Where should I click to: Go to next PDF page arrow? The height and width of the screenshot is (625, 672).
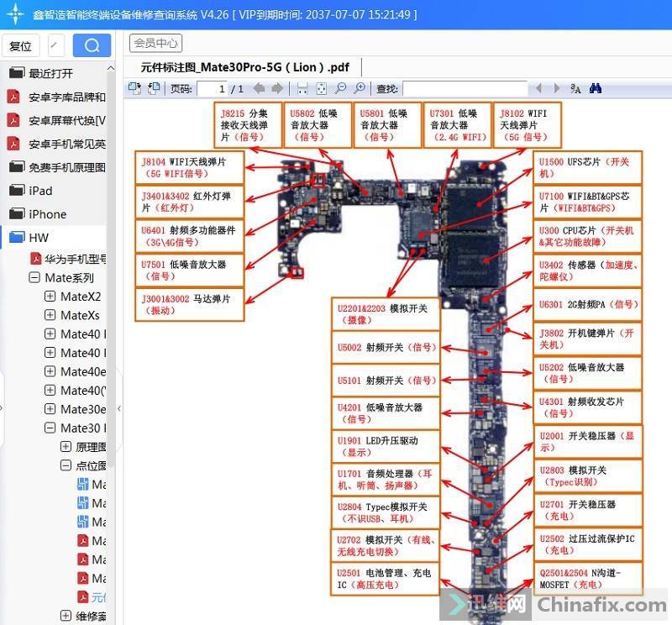pyautogui.click(x=276, y=88)
